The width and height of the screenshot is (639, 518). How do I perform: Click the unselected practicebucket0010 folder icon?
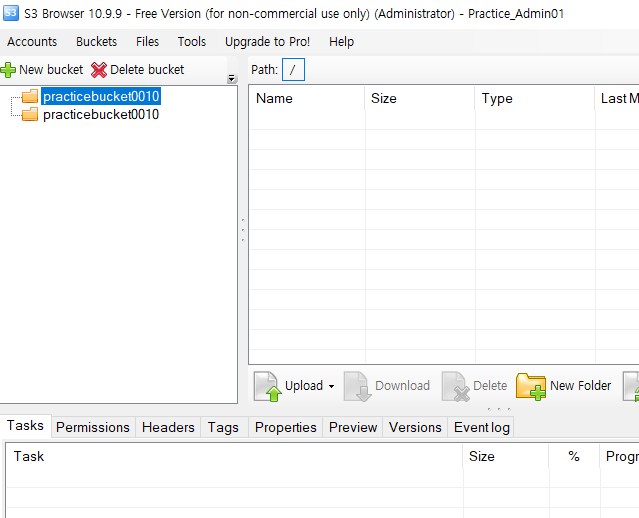[30, 115]
